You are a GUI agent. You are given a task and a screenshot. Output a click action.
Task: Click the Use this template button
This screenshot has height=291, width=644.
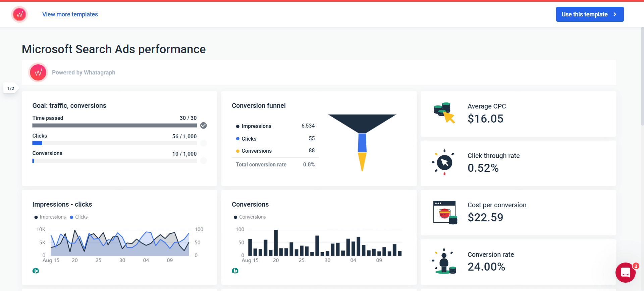[590, 14]
